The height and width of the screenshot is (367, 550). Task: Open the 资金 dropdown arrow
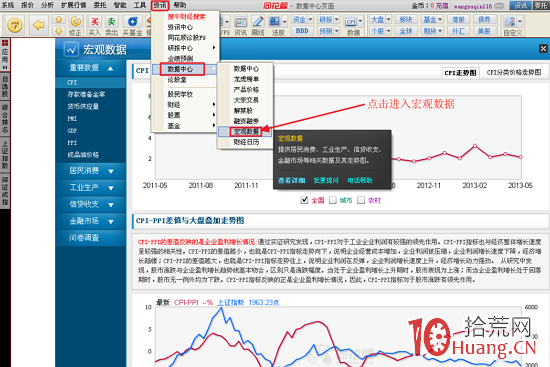coord(310,19)
